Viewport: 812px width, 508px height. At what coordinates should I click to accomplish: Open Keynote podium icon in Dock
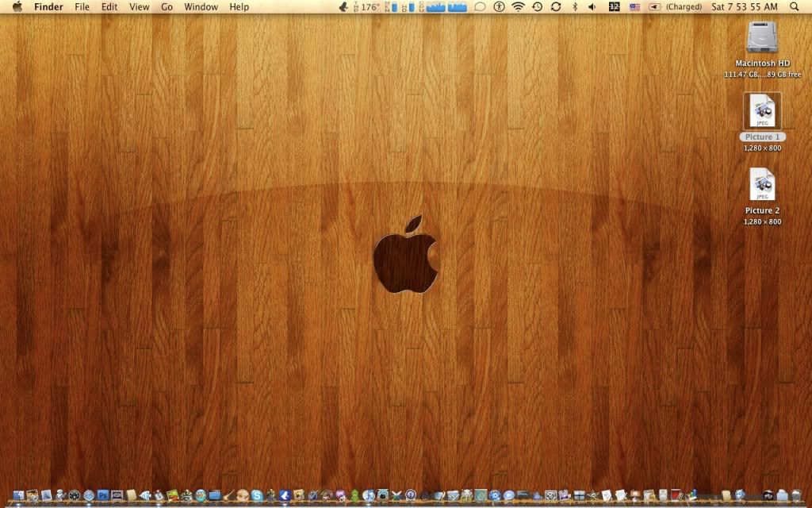tap(634, 495)
